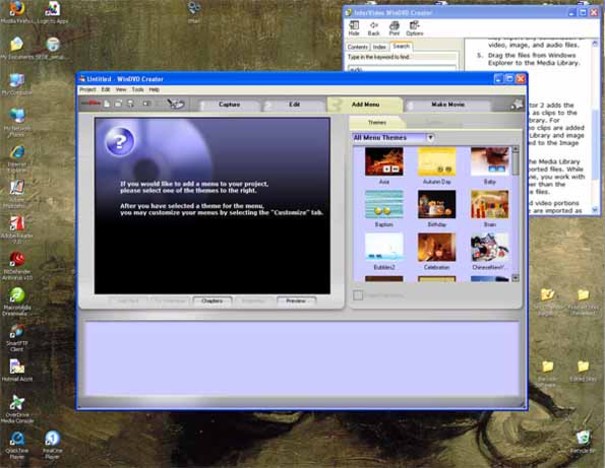Go Back in the help window
605x468 pixels.
pos(373,28)
